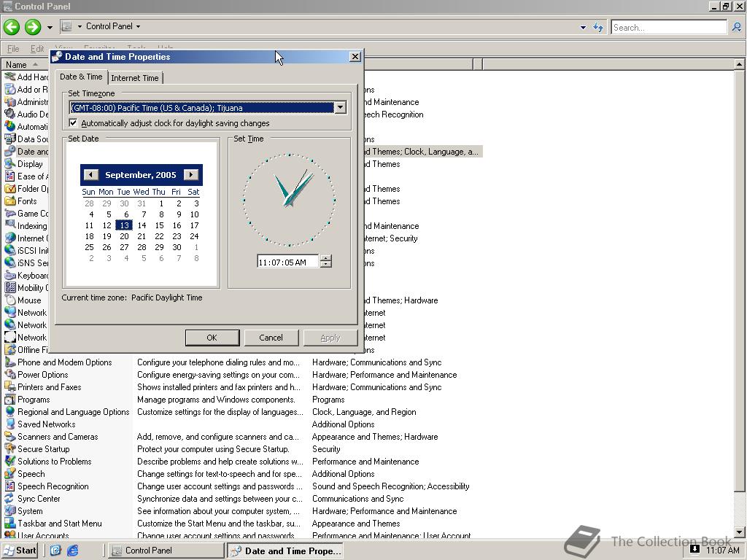
Task: Switch to the Internet Time tab
Action: tap(135, 78)
